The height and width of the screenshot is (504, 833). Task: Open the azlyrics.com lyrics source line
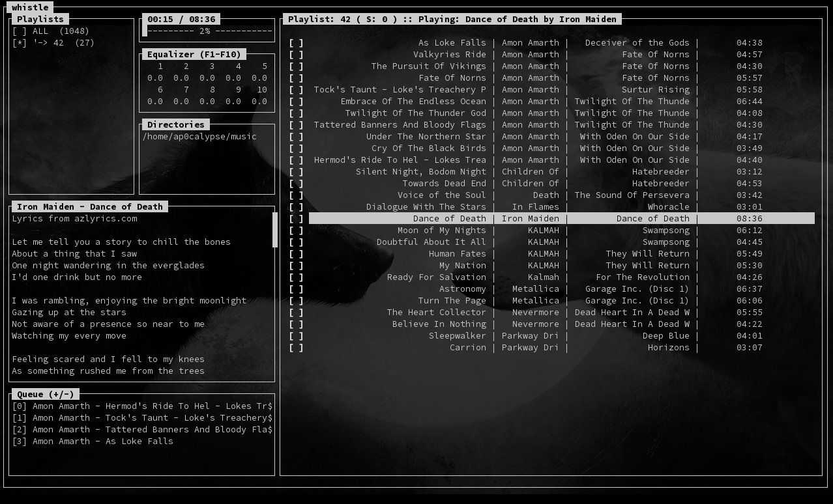[74, 219]
